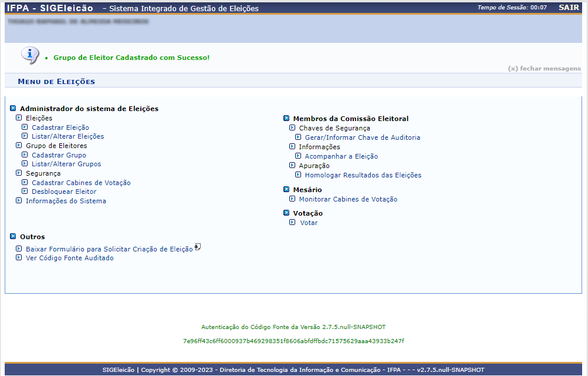Open the Votar link
This screenshot has height=376, width=588.
309,223
